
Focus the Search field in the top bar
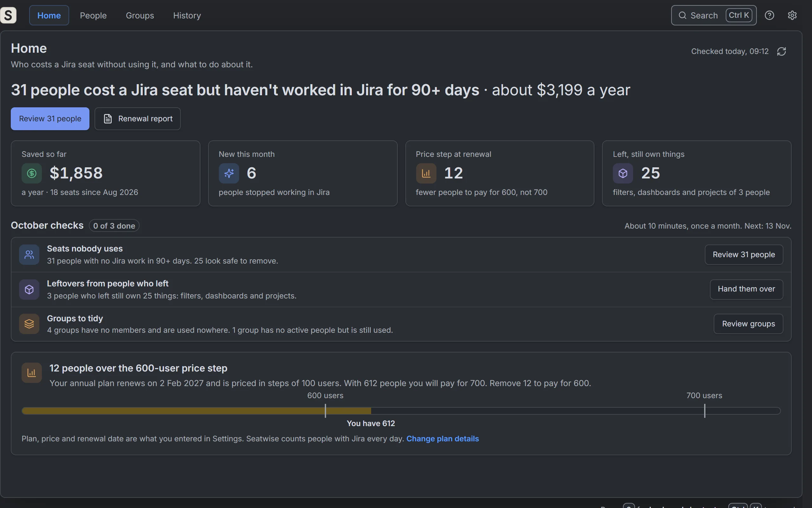point(714,15)
